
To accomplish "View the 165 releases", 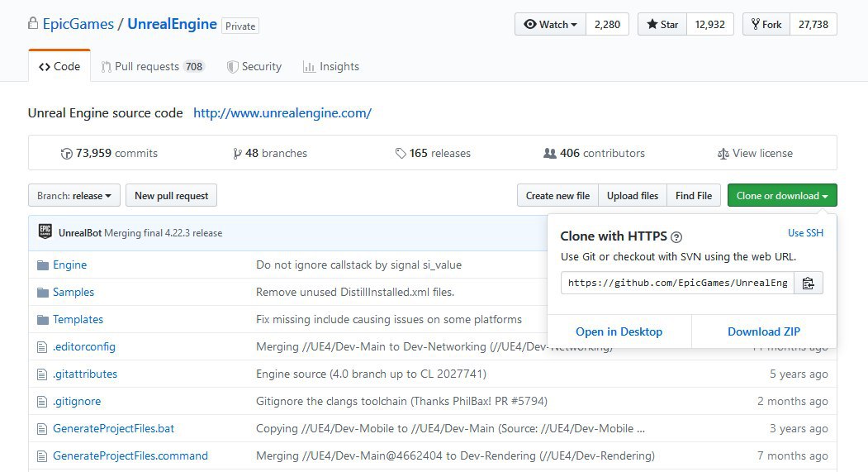I will [x=433, y=154].
